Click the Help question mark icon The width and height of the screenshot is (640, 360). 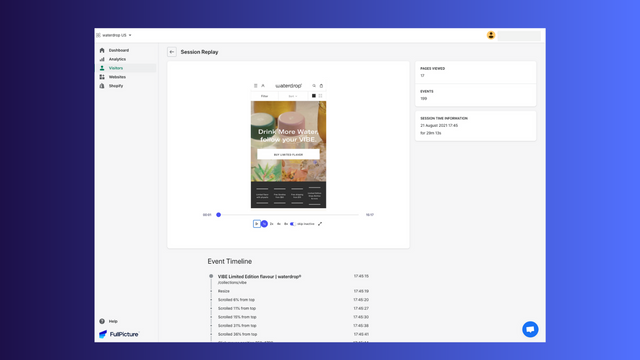coord(102,321)
